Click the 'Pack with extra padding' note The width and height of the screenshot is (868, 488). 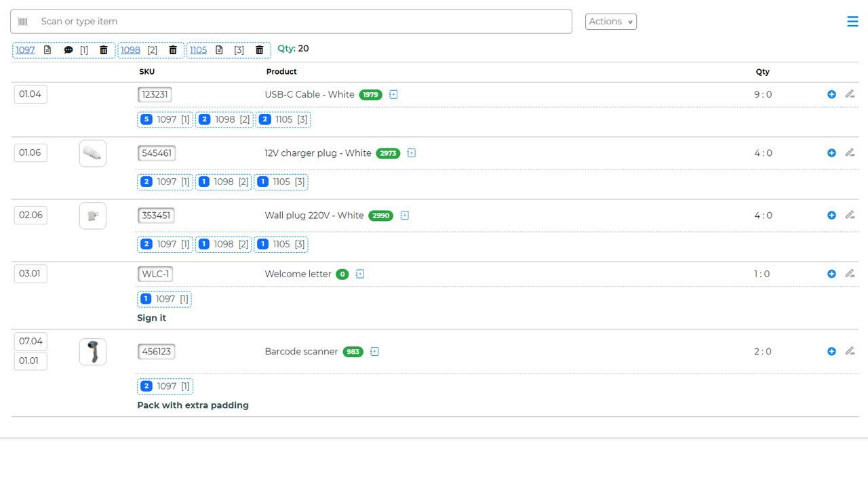[x=193, y=405]
